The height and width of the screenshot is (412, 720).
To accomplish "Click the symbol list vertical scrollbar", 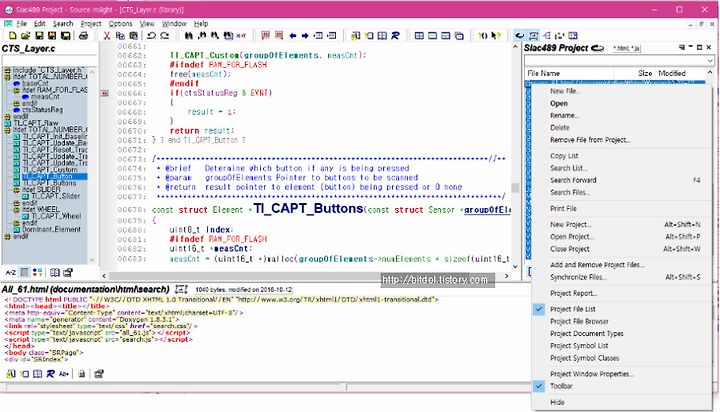I will click(x=92, y=166).
